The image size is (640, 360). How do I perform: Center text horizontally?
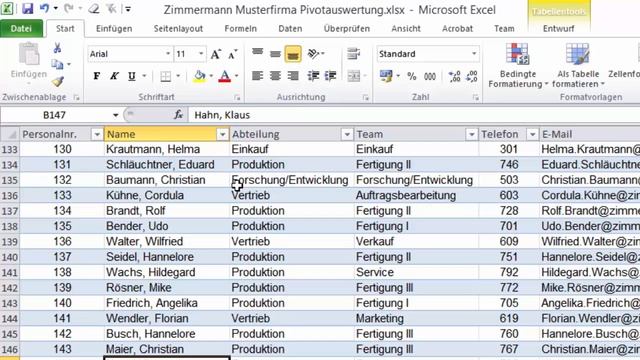(275, 76)
